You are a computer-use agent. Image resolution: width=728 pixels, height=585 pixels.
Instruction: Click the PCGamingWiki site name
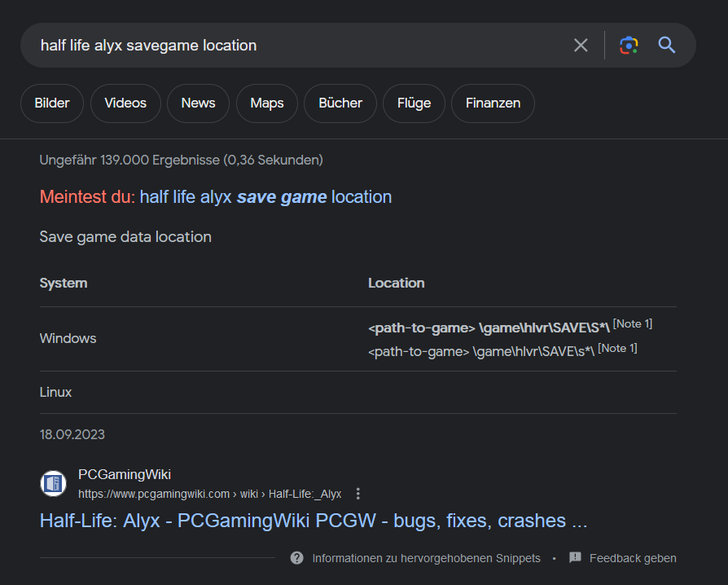click(x=125, y=474)
